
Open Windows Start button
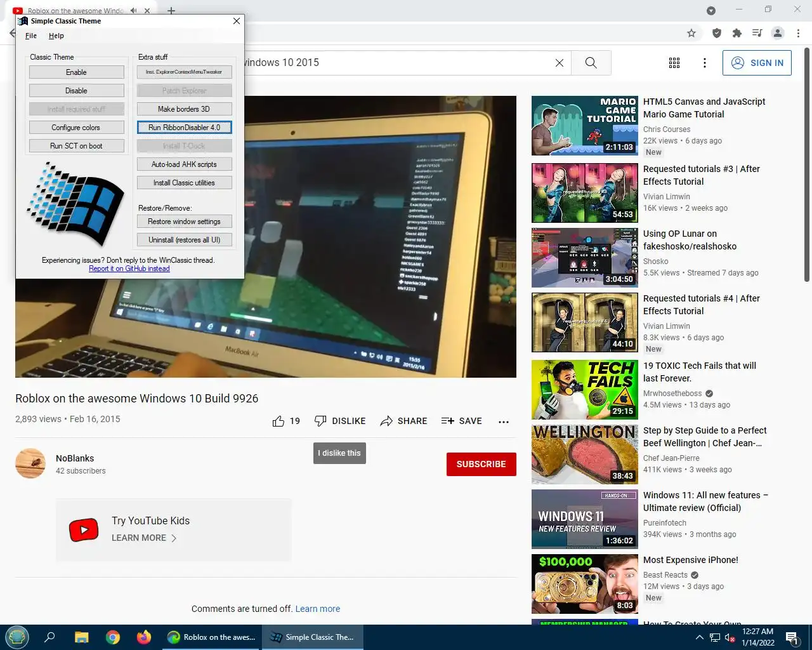click(17, 637)
